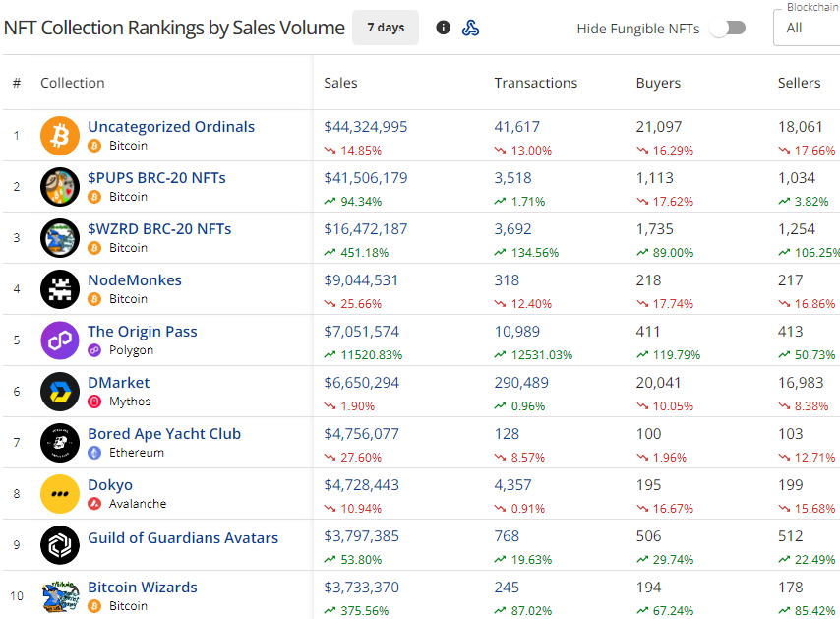Open the Blockchain filter dropdown

[x=807, y=28]
